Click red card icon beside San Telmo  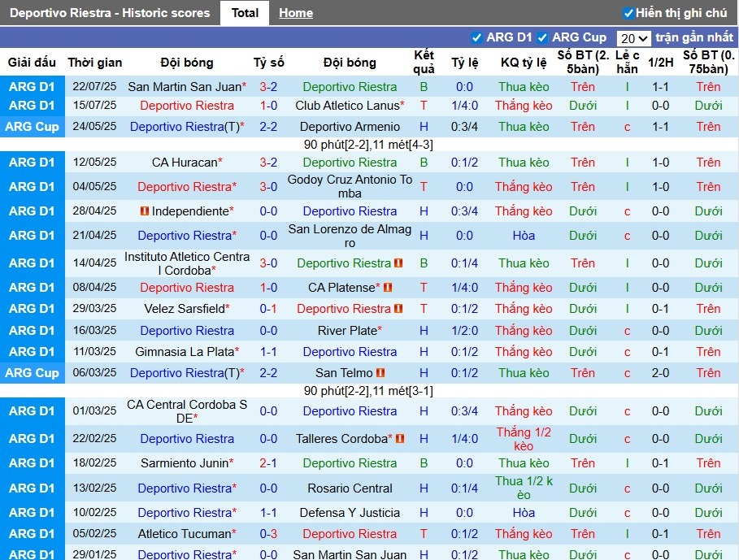coord(380,373)
